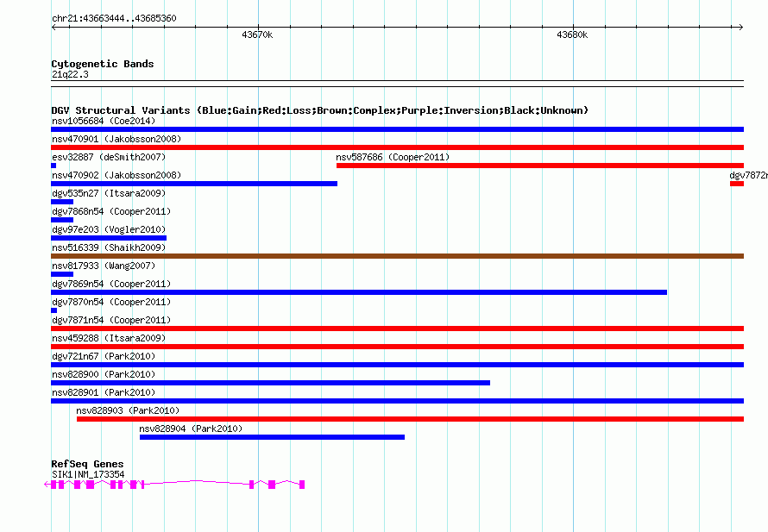The width and height of the screenshot is (768, 532).
Task: Select the long blue dgv7869n54 bar
Action: pos(359,292)
